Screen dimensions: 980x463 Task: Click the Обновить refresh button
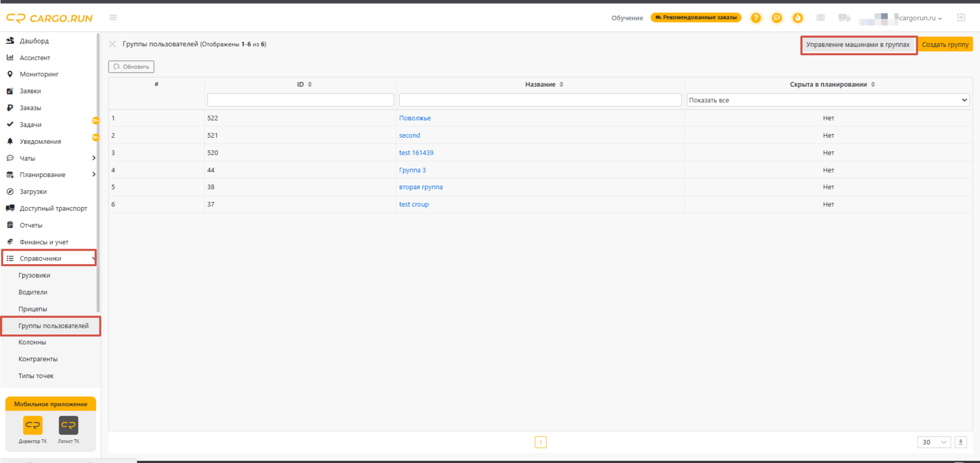131,67
